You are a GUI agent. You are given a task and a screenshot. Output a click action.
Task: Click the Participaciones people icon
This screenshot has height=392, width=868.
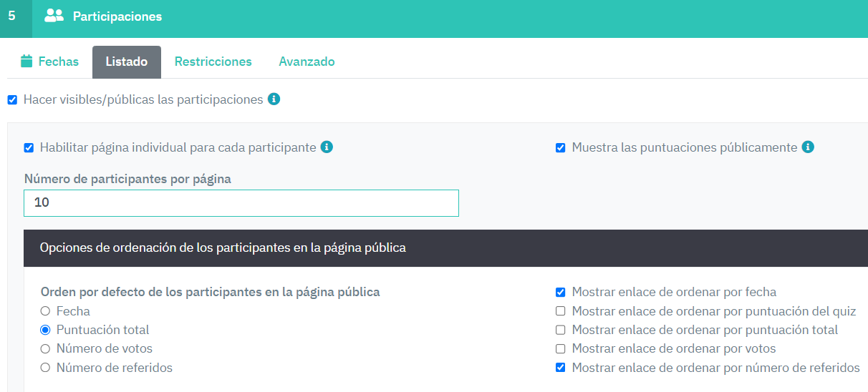coord(54,16)
